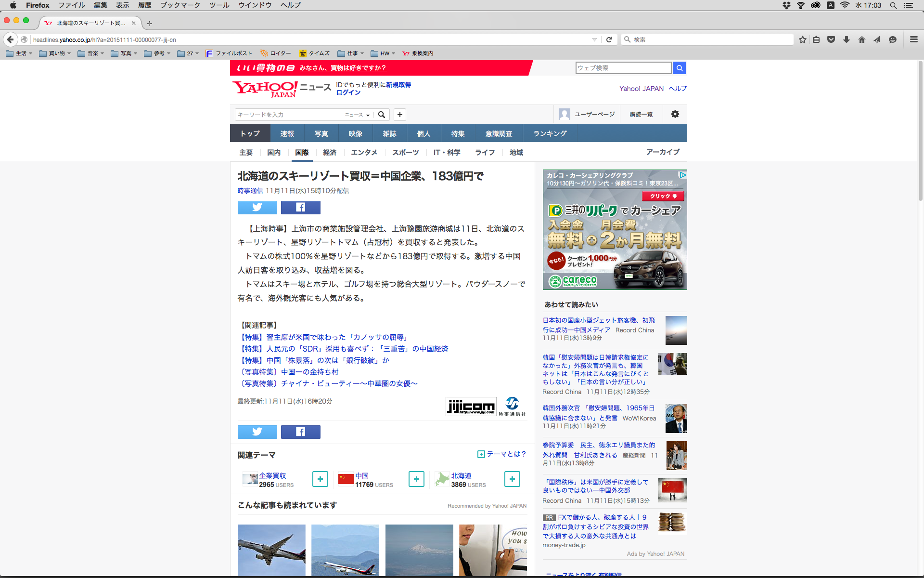924x578 pixels.
Task: Click the magnifier icon beside the keyword field
Action: pos(382,115)
